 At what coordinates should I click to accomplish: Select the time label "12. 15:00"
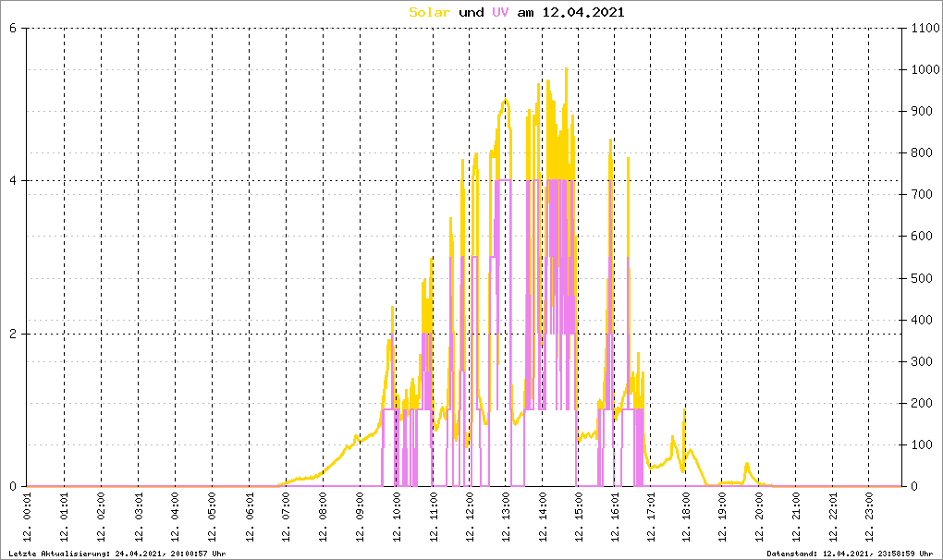tap(579, 517)
